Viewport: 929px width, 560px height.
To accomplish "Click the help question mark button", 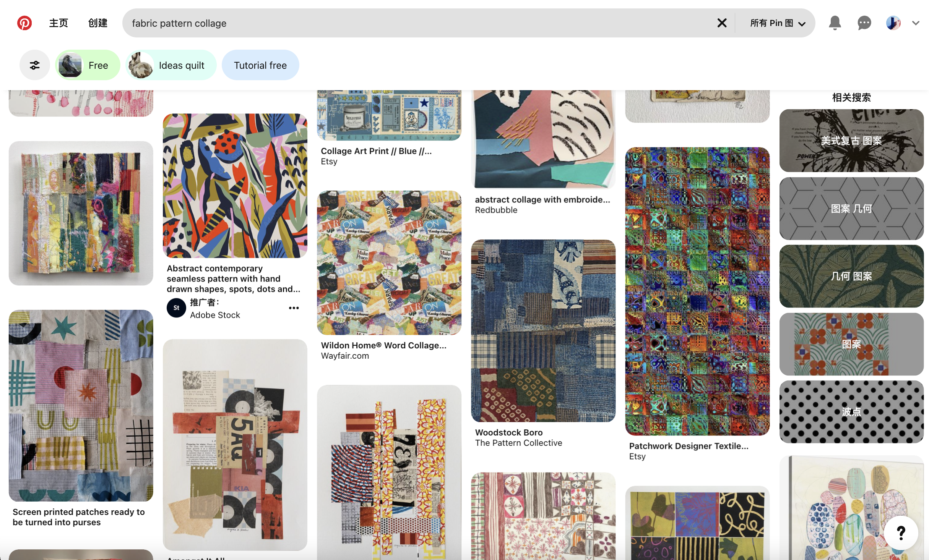I will point(901,532).
